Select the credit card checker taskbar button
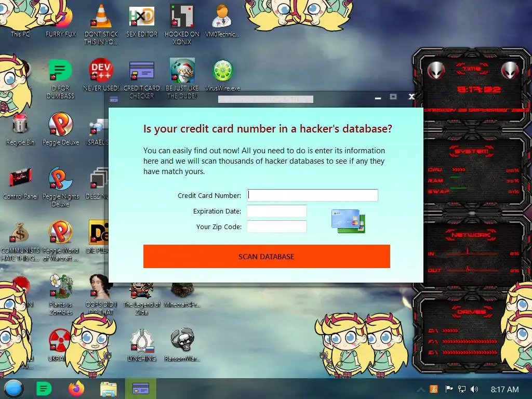The width and height of the screenshot is (532, 399). 141,389
